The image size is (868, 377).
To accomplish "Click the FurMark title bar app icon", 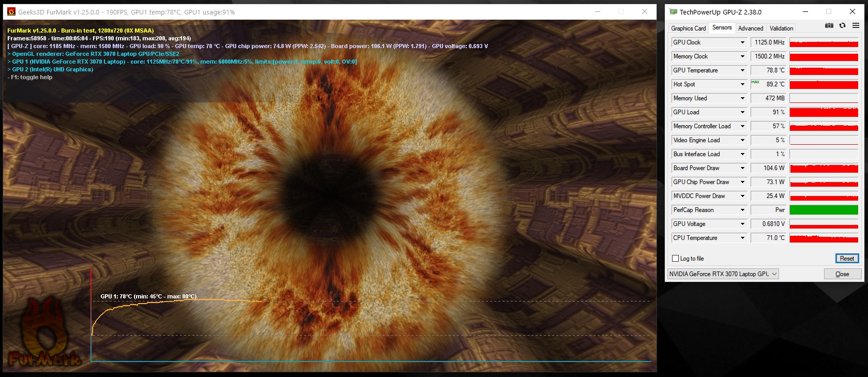I will (x=11, y=11).
